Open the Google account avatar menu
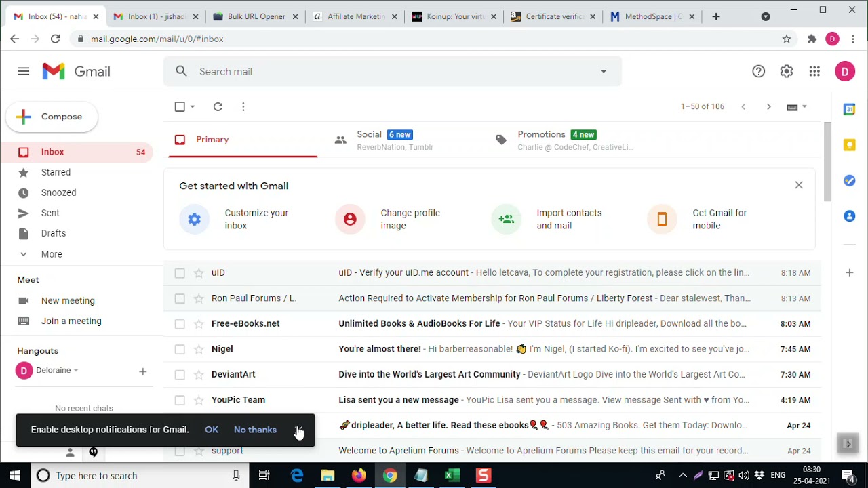868x488 pixels. [x=845, y=71]
